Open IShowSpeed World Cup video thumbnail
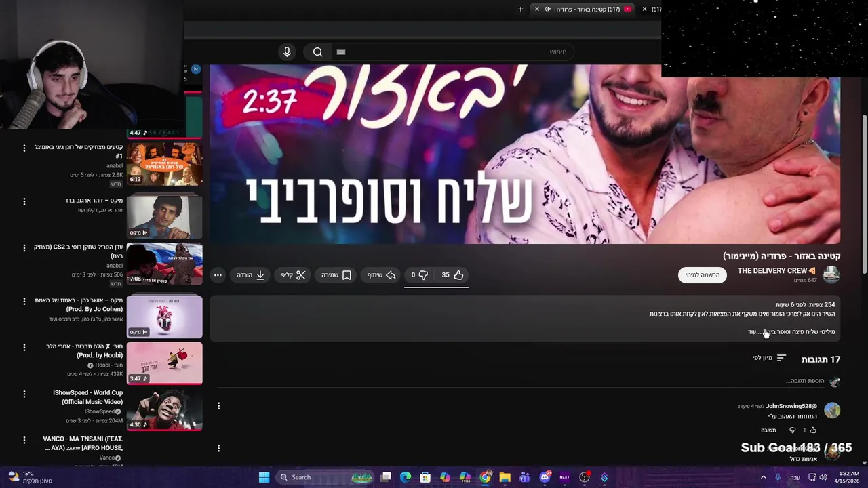Screen dimensions: 868x488 click(x=164, y=409)
